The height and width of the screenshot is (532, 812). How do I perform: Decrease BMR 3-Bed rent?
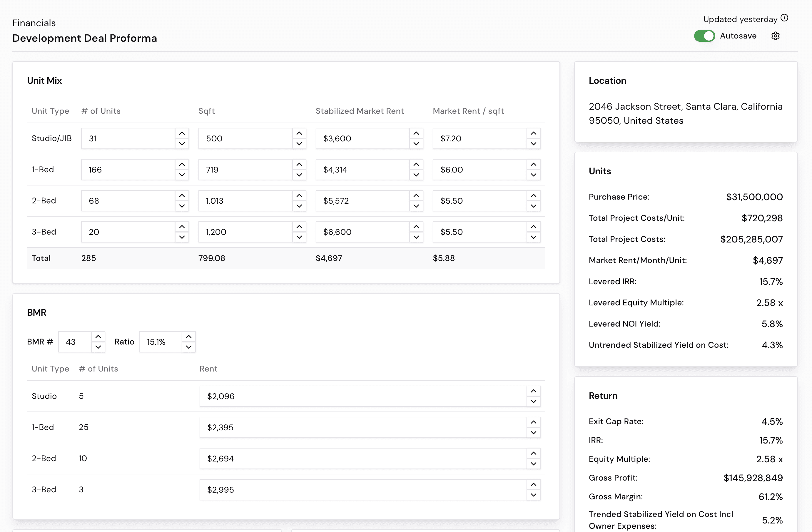(534, 495)
